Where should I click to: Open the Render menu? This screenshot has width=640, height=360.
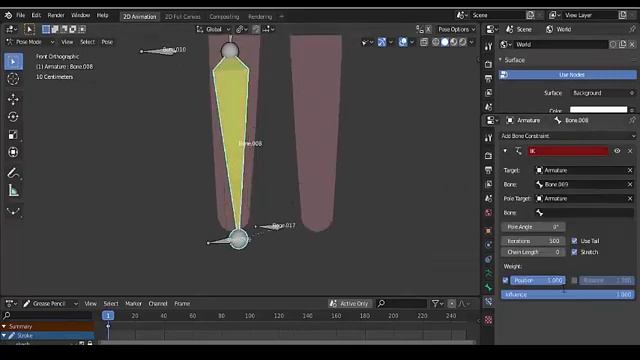click(x=56, y=16)
